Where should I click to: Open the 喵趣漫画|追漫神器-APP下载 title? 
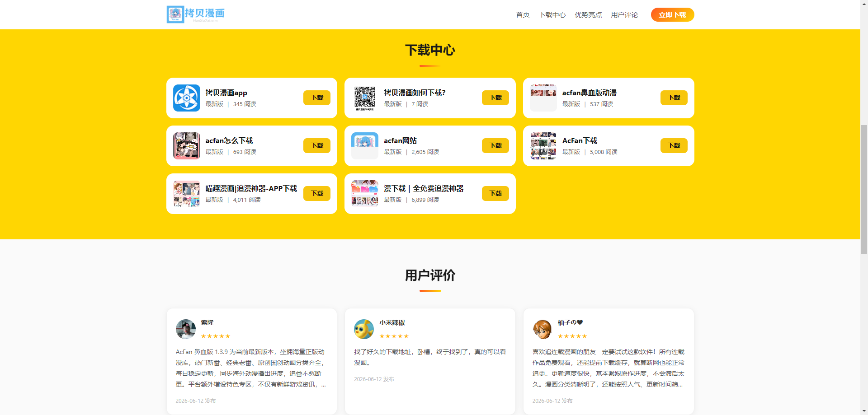(x=251, y=189)
